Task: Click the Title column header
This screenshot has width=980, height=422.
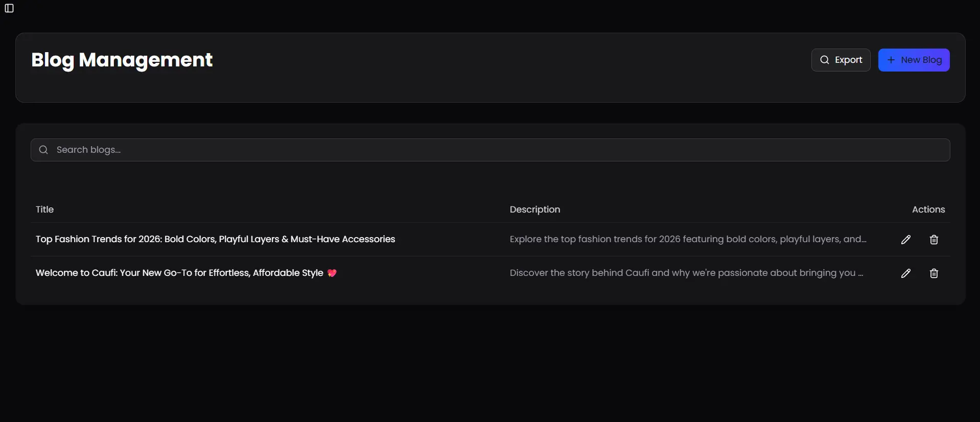Action: (x=44, y=209)
